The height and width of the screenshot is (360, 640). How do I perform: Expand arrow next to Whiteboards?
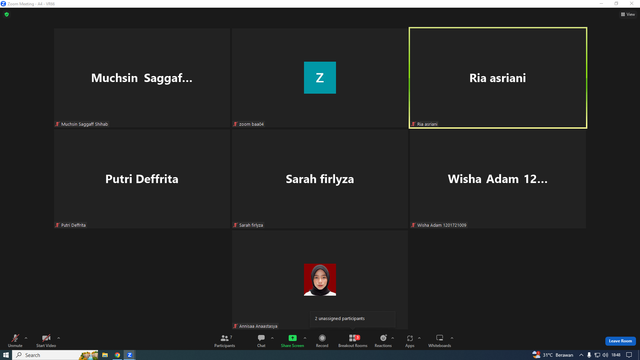452,338
